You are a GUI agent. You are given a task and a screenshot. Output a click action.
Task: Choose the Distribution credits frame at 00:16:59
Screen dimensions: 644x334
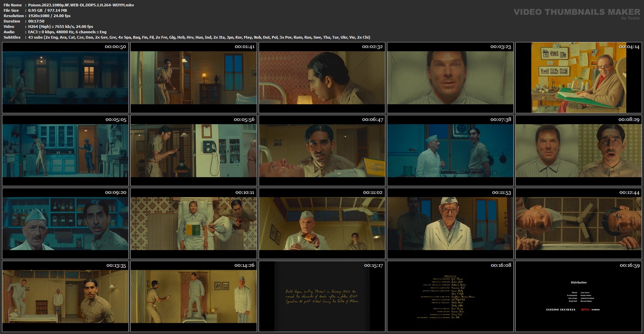(578, 296)
